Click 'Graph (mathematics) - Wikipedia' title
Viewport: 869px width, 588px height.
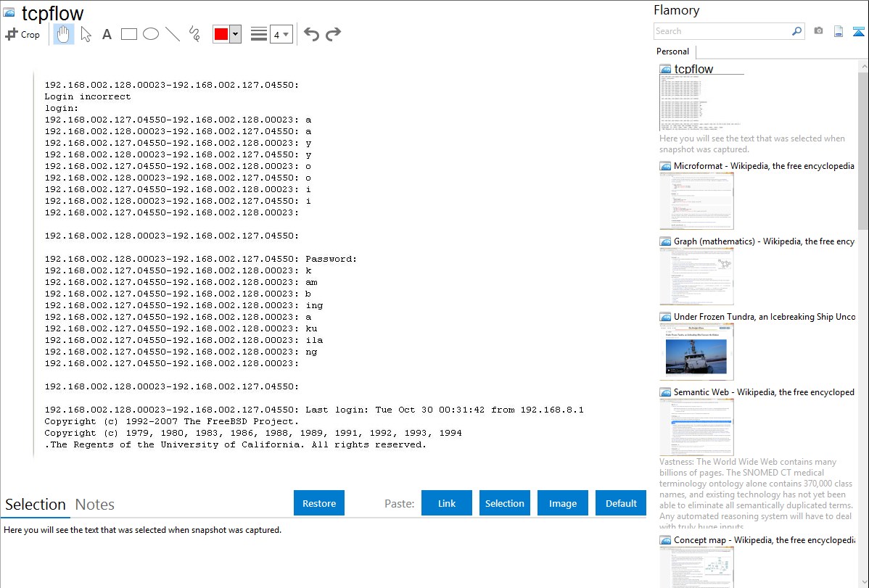[764, 241]
